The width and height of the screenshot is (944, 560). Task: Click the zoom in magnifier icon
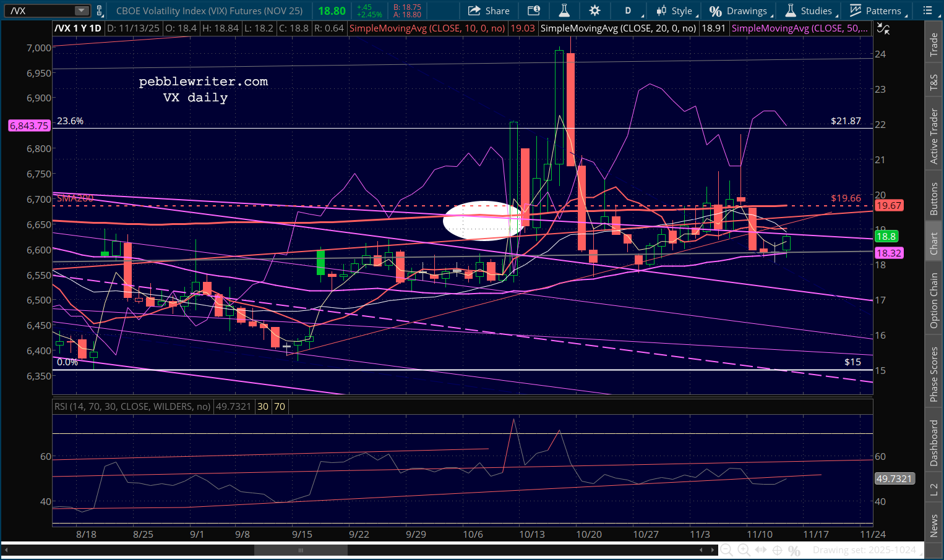[x=744, y=550]
